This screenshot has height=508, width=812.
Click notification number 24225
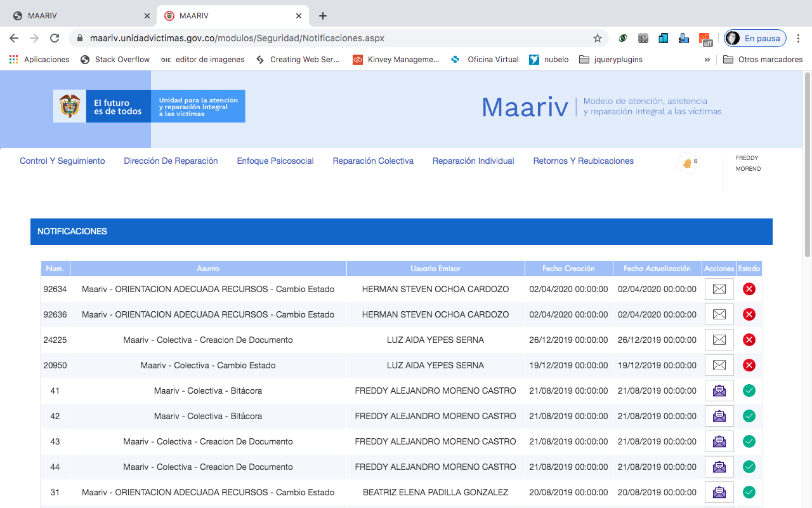[55, 340]
